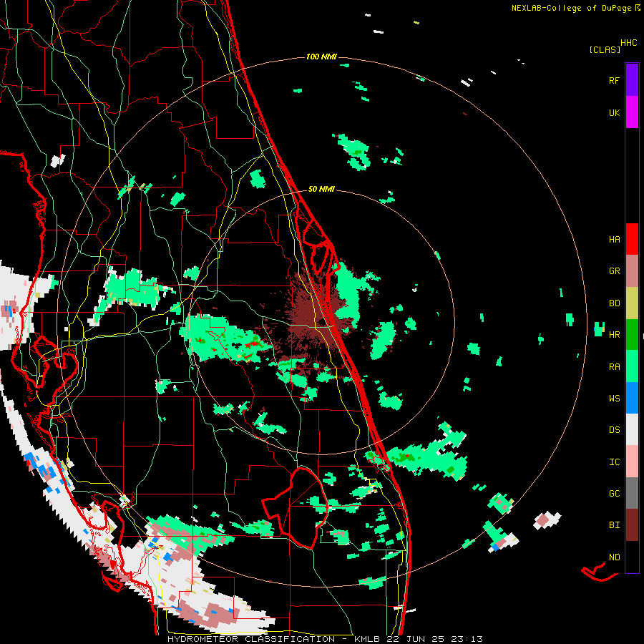Click the 'RF' legend label
Viewport: 644px width, 644px height.
(614, 80)
